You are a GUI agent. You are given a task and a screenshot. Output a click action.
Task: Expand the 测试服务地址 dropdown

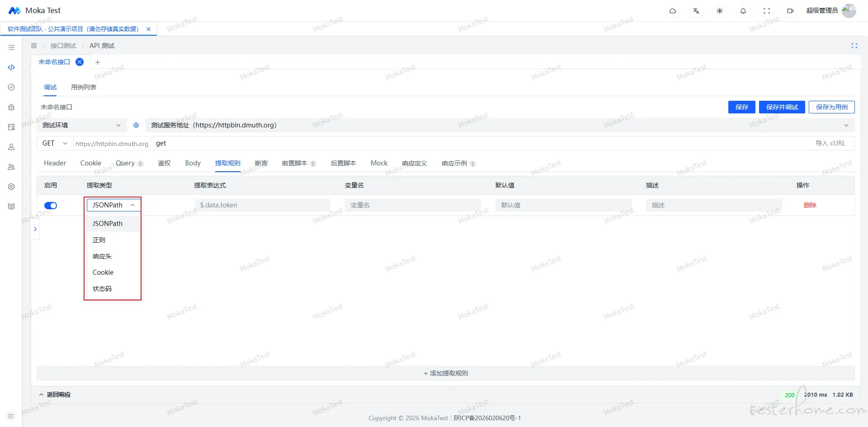click(x=500, y=125)
